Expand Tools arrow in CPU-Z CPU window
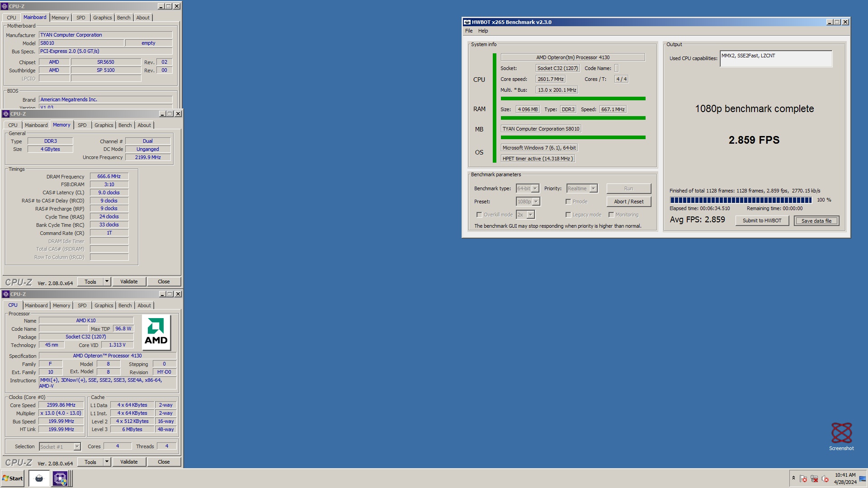The image size is (868, 488). (x=107, y=462)
